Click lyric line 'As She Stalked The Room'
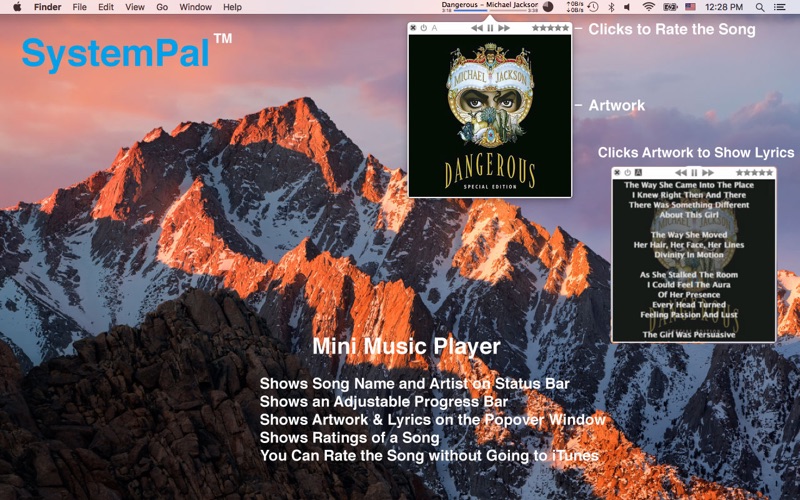Image resolution: width=800 pixels, height=500 pixels. pyautogui.click(x=689, y=275)
